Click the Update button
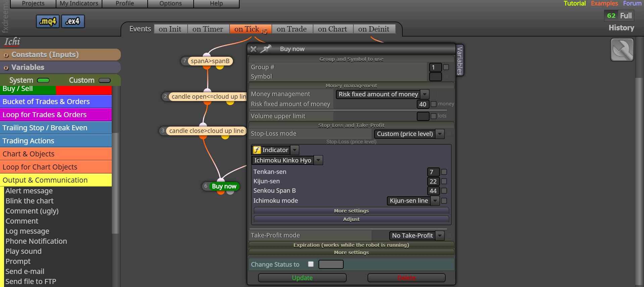The height and width of the screenshot is (287, 644). (x=302, y=278)
